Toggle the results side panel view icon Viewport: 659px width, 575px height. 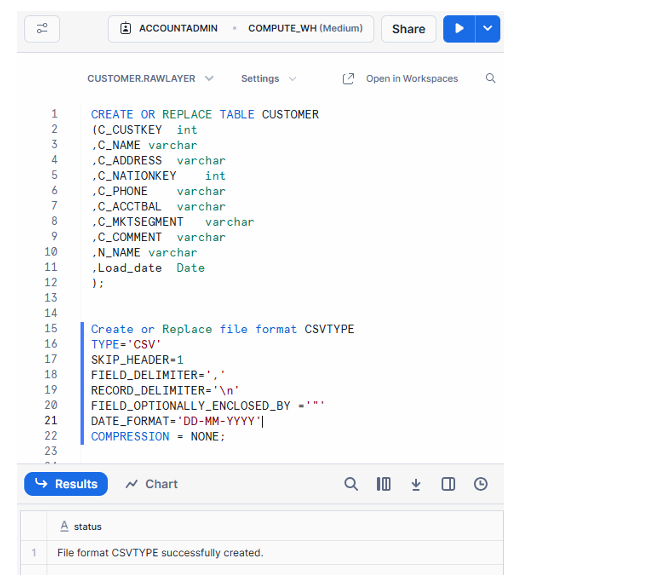(x=448, y=484)
